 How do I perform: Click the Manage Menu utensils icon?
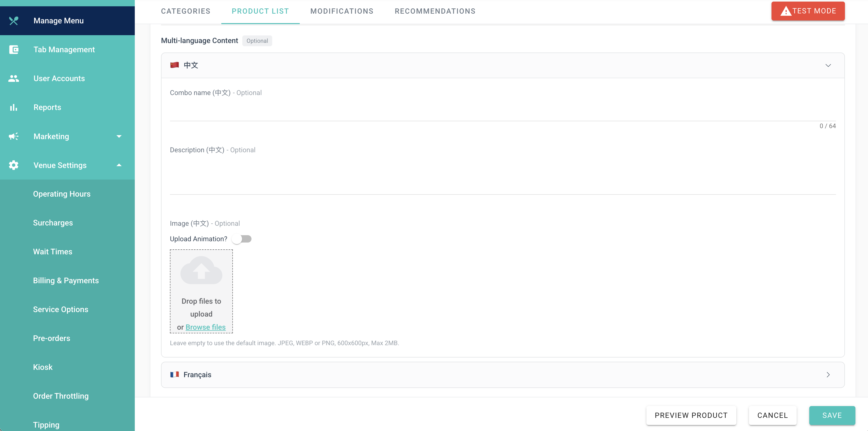[x=13, y=20]
